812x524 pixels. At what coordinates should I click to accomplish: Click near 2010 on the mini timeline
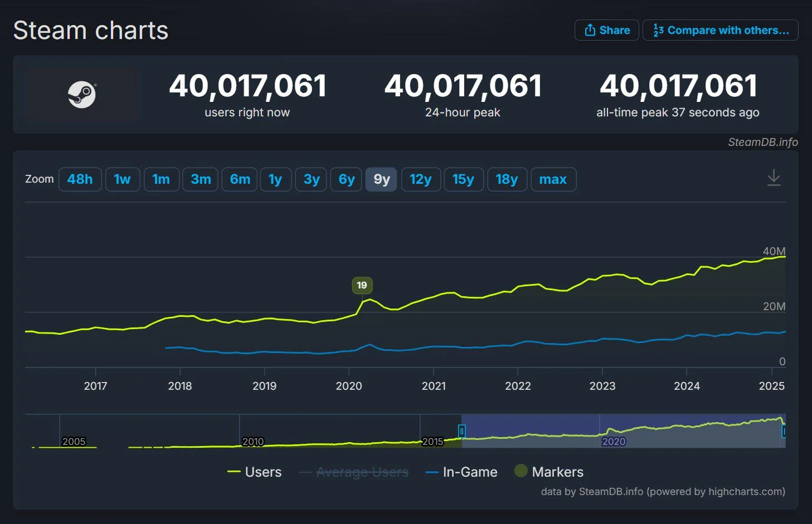[x=254, y=441]
